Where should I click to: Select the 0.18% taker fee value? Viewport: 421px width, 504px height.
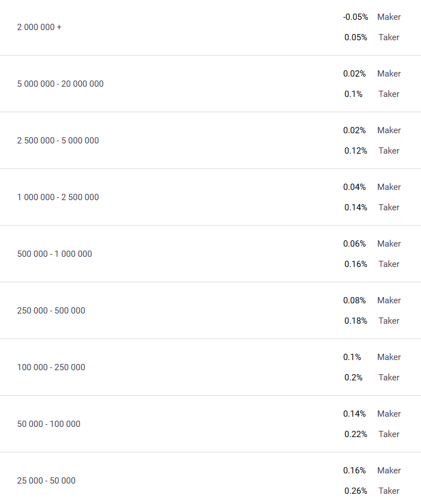pos(356,321)
